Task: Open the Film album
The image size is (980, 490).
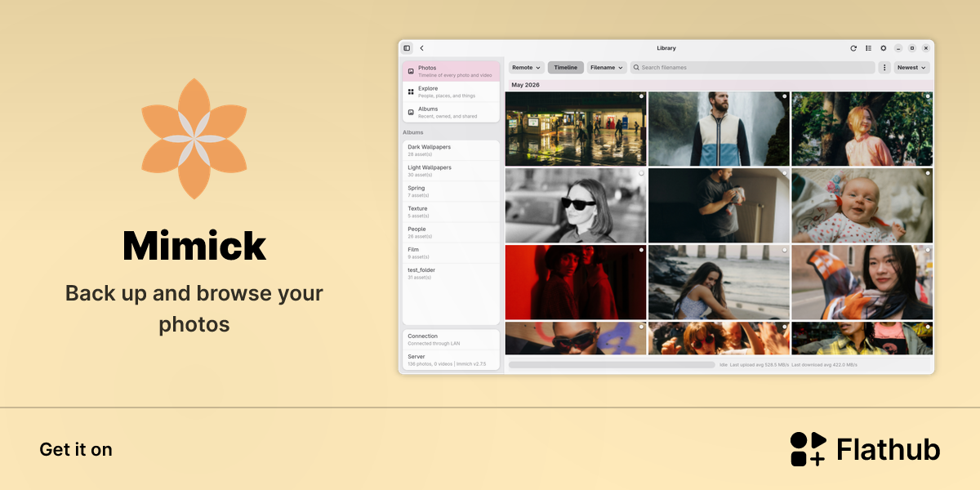Action: [451, 252]
